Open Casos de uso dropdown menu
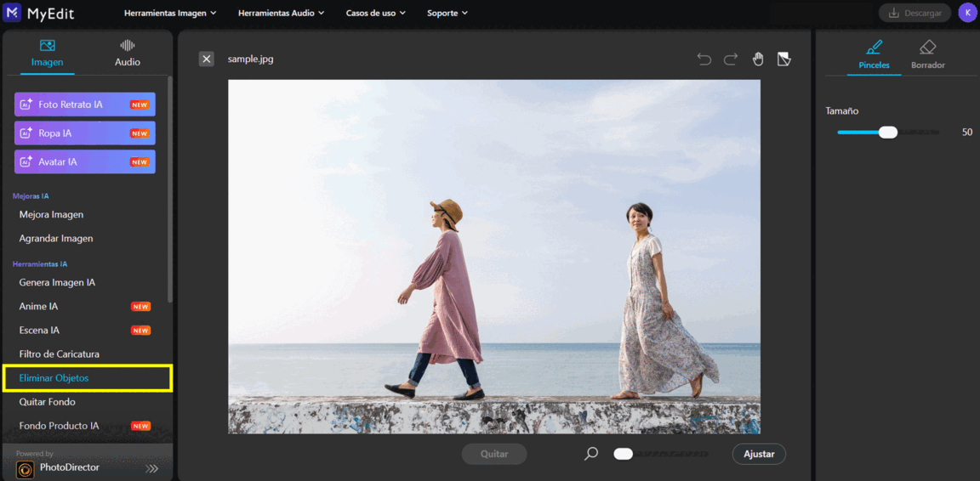This screenshot has width=980, height=481. pyautogui.click(x=376, y=13)
